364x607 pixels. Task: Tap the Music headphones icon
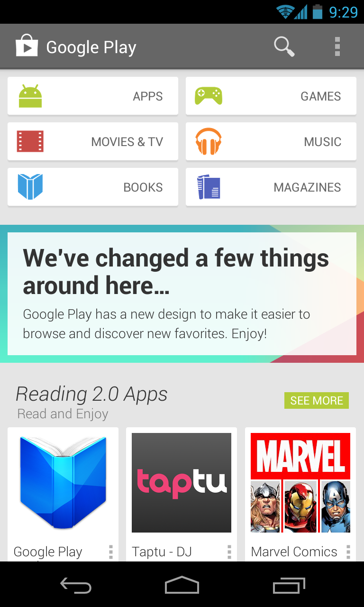point(209,141)
